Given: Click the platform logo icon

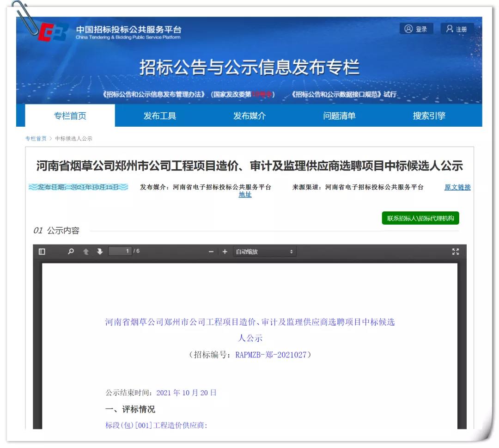Looking at the screenshot, I should click(x=54, y=32).
